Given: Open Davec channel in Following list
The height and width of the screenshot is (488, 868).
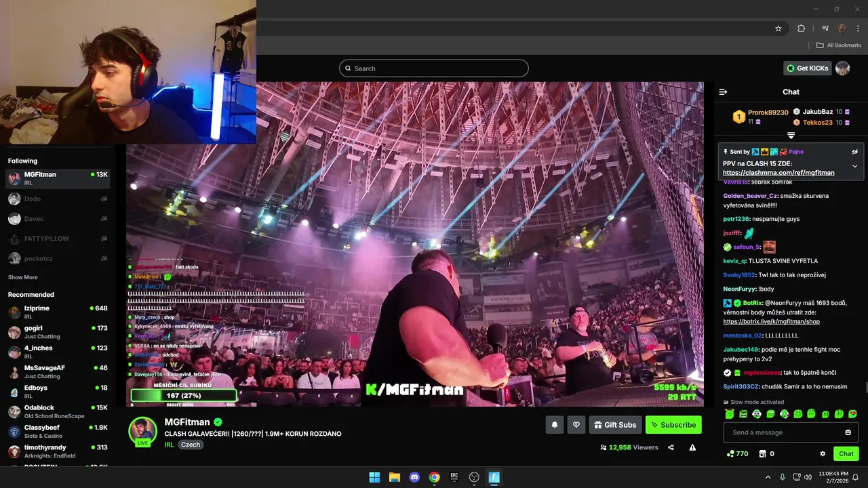Looking at the screenshot, I should (58, 219).
